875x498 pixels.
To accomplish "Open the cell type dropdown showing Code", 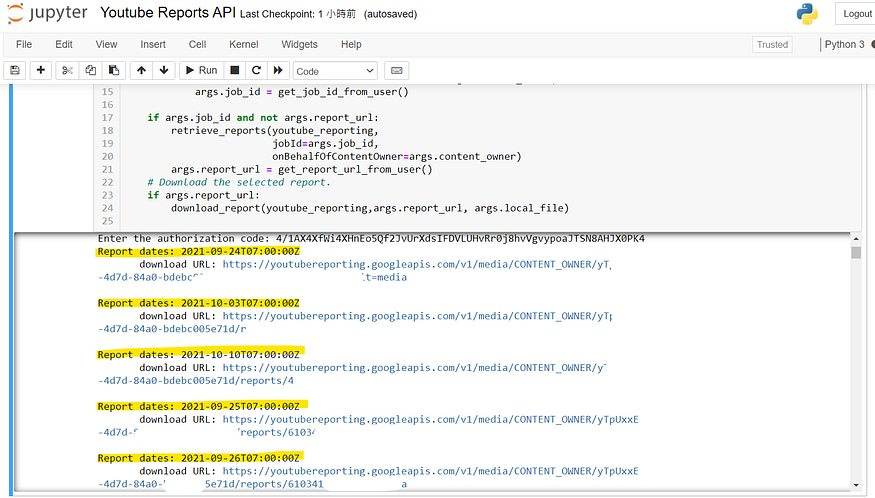I will [335, 71].
